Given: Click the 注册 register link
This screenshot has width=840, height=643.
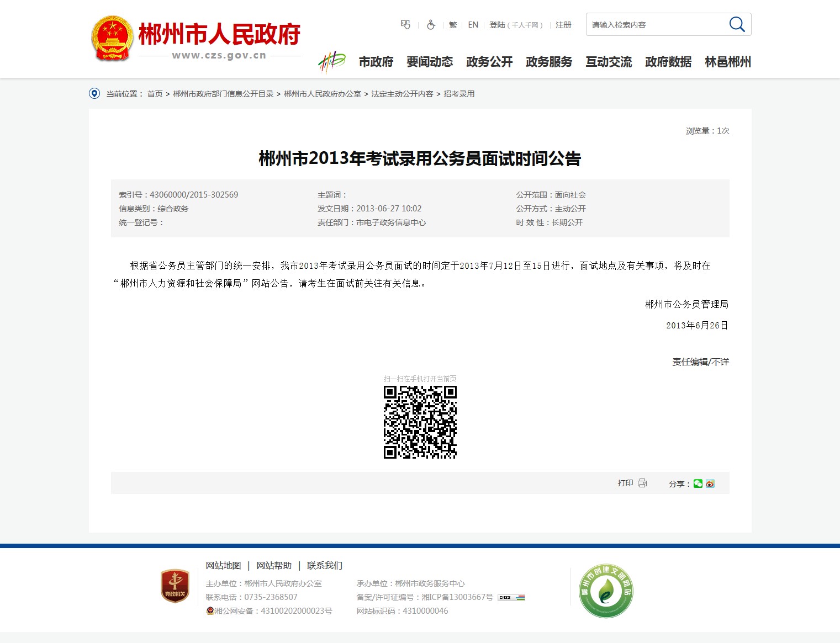Looking at the screenshot, I should coord(563,25).
